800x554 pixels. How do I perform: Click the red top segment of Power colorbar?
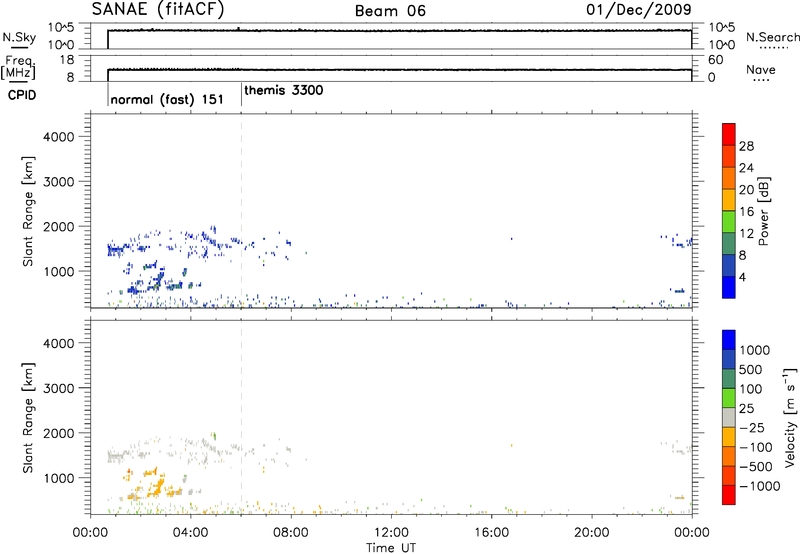[729, 134]
